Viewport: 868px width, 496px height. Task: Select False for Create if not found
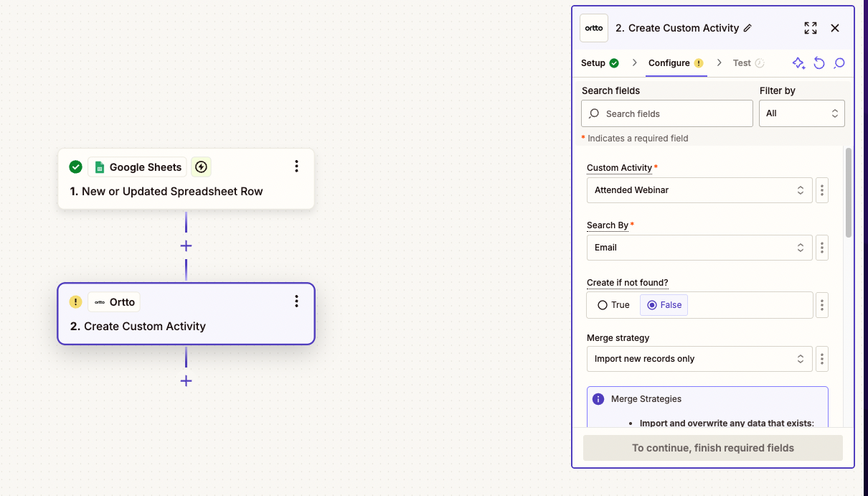[664, 305]
